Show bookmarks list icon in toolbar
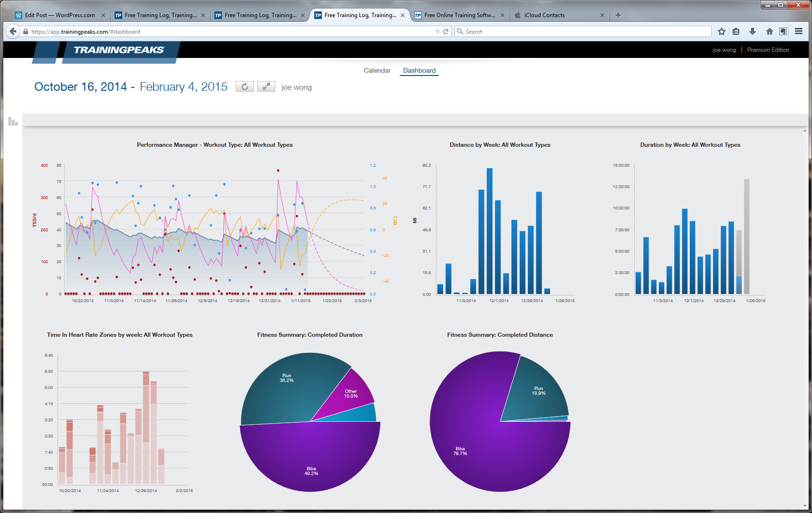This screenshot has height=513, width=812. [736, 31]
